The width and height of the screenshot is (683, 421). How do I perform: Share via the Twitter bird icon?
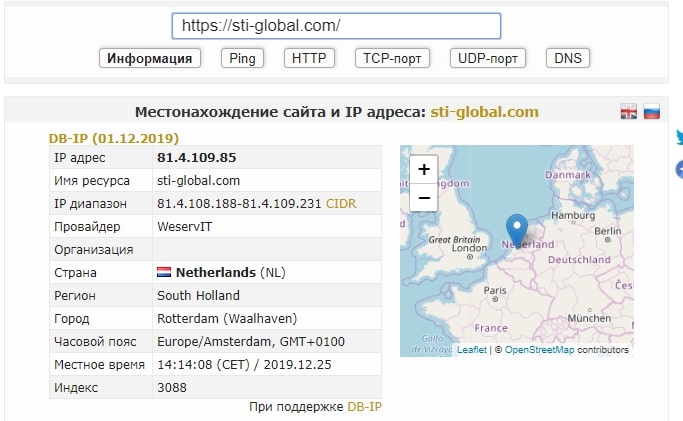click(x=680, y=137)
